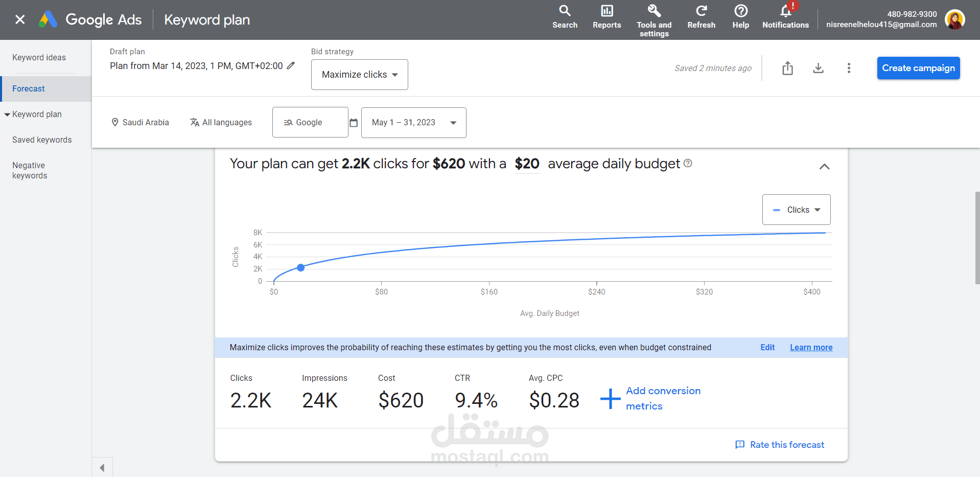Click the $0.28 Avg. CPC metric value
Viewport: 980px width, 477px height.
coord(554,400)
